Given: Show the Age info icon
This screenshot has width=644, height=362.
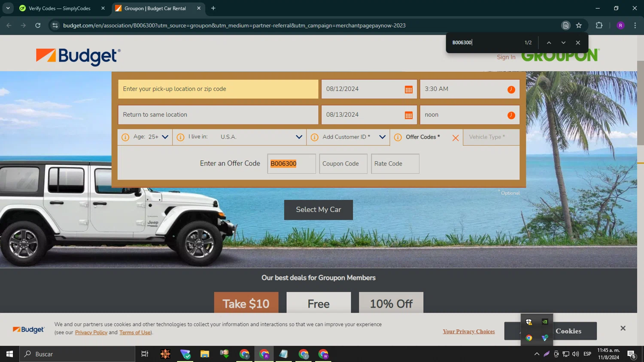Looking at the screenshot, I should coord(125,137).
